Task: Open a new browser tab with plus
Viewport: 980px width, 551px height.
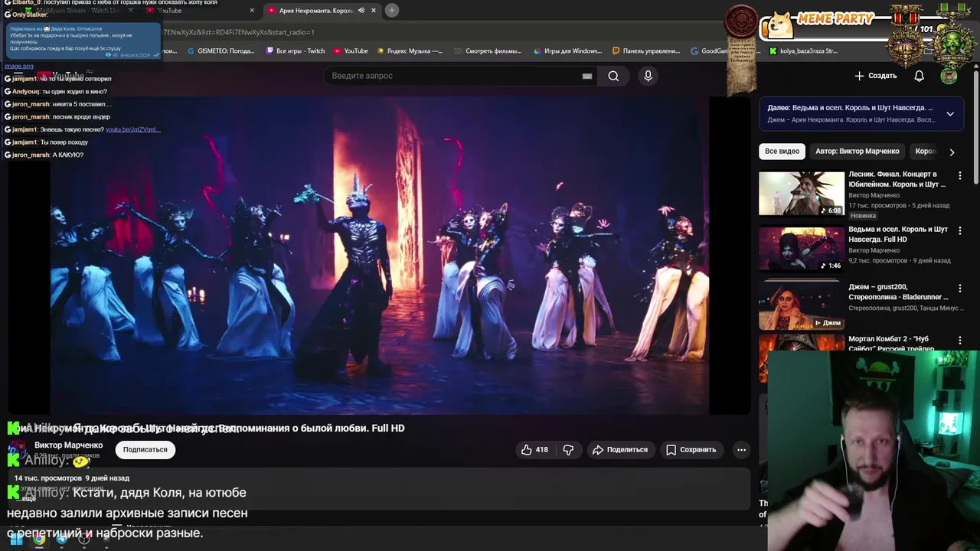Action: (391, 11)
